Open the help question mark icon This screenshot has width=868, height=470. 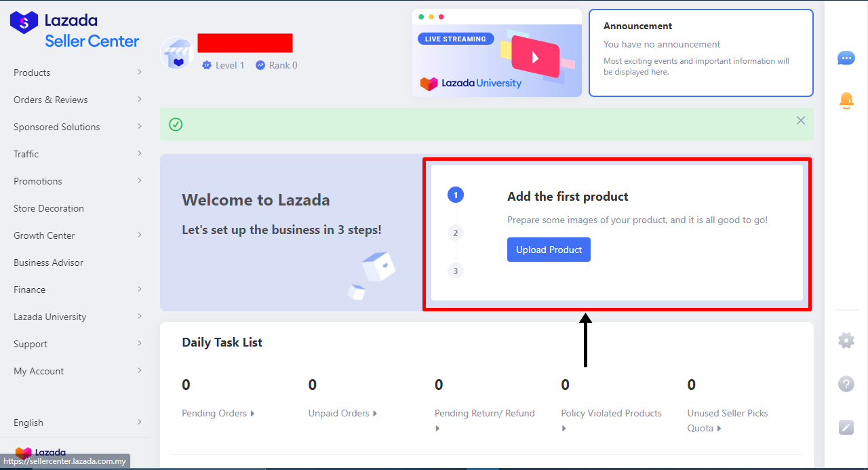click(x=846, y=384)
